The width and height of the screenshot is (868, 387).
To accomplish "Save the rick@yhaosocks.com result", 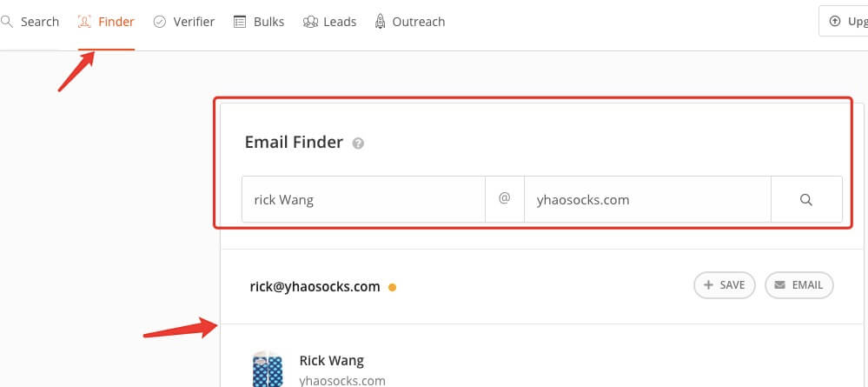I will (x=725, y=285).
